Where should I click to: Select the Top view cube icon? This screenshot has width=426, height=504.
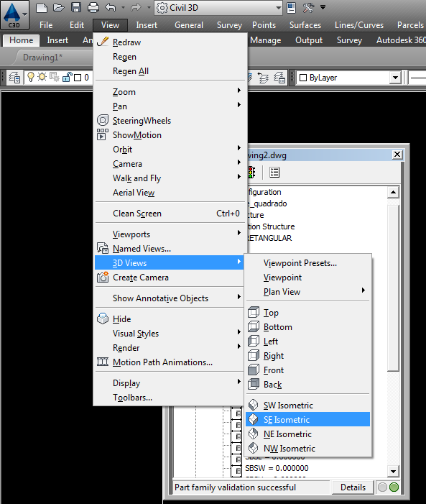[x=254, y=312]
